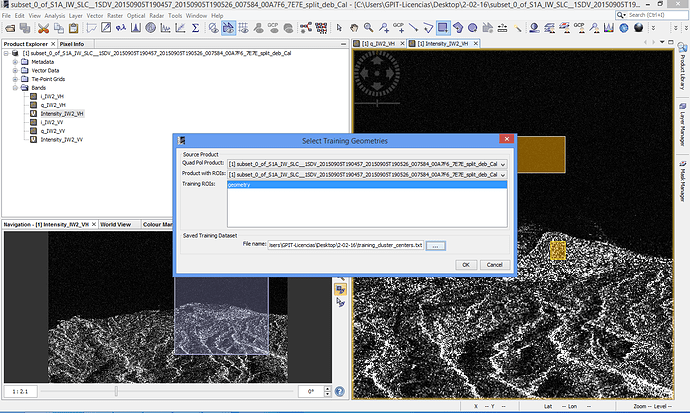Select the Draw Ellipse tool
690x413 pixels.
coord(473,28)
